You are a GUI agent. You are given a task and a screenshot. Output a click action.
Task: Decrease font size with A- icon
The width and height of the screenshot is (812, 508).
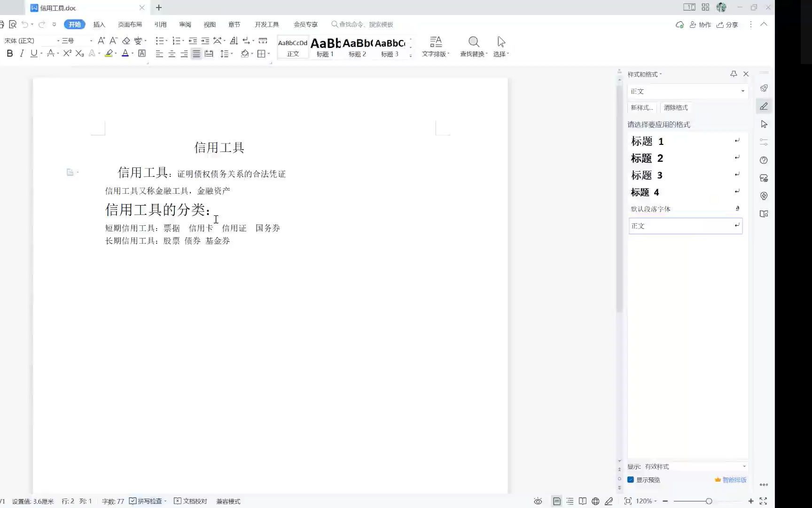pyautogui.click(x=113, y=40)
